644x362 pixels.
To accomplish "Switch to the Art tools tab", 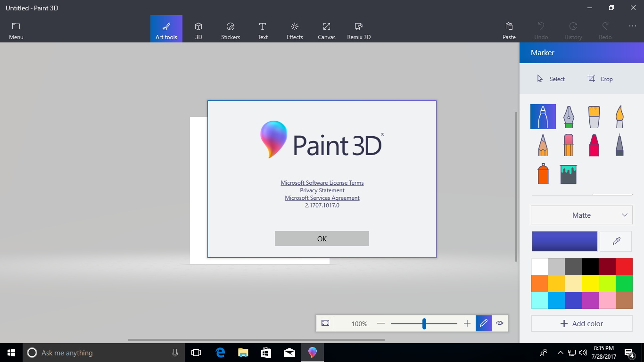I will 166,29.
